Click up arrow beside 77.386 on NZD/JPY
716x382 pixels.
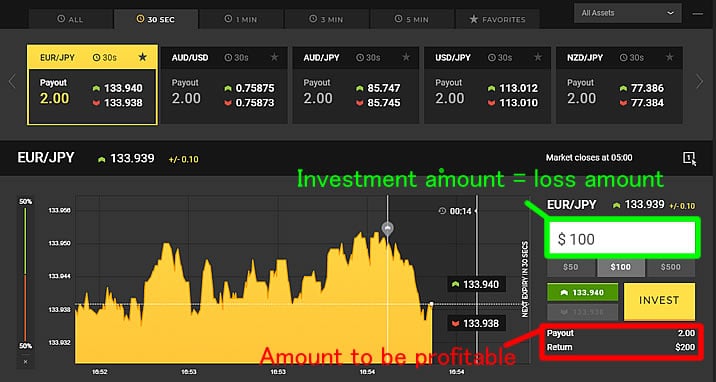coord(623,88)
